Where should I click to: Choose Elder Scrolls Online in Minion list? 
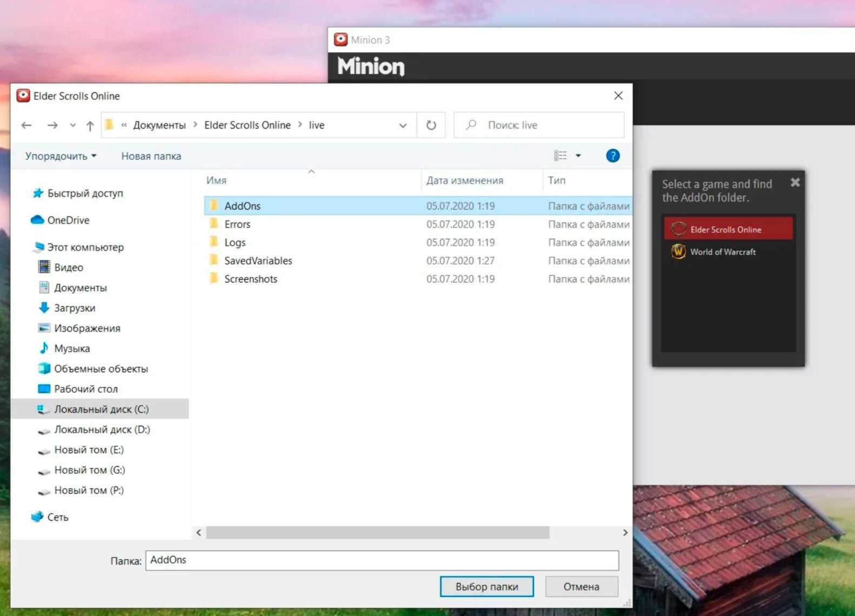pyautogui.click(x=725, y=230)
